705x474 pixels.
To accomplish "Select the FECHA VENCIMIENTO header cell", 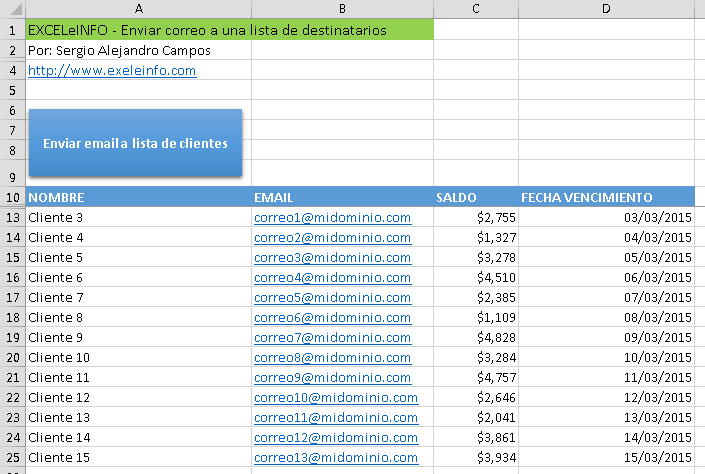I will [606, 197].
